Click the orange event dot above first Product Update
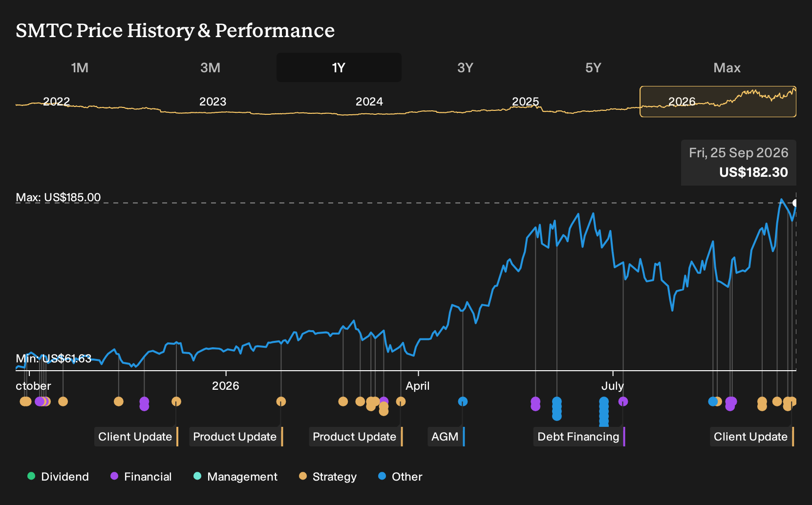 pos(281,401)
